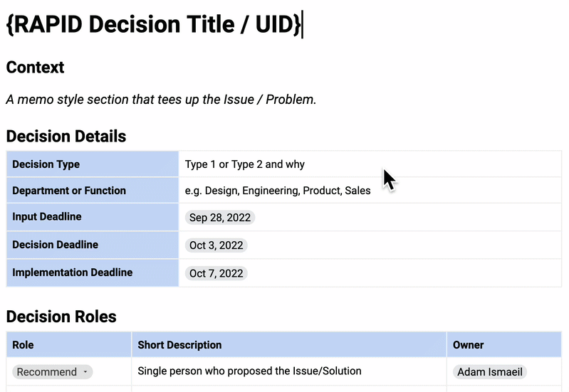
Task: Click the 'e.g. Design, Engineering, Product, Sales' cell
Action: (278, 191)
